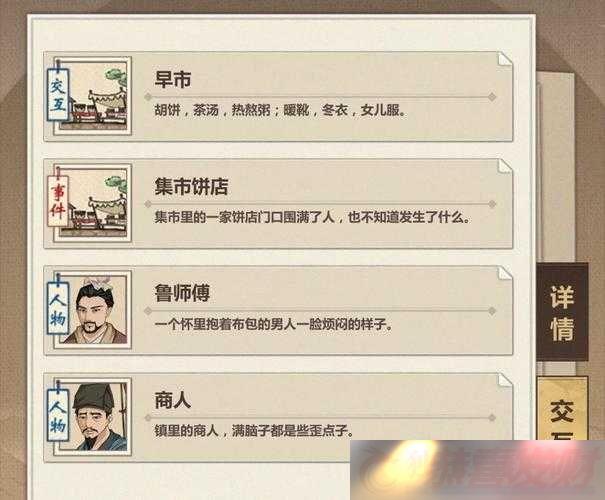Click the 人物 tag beside 鲁师傅
This screenshot has height=500, width=605.
(x=58, y=309)
